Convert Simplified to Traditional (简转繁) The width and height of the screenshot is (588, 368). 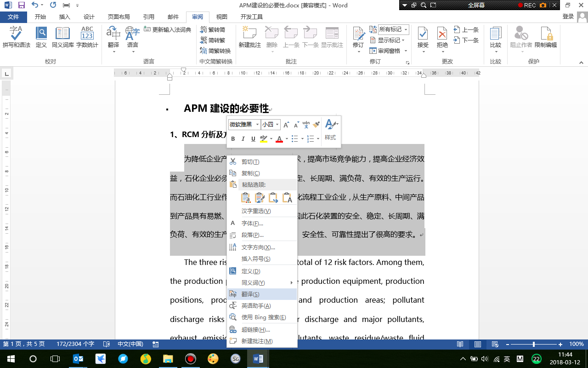pos(213,40)
